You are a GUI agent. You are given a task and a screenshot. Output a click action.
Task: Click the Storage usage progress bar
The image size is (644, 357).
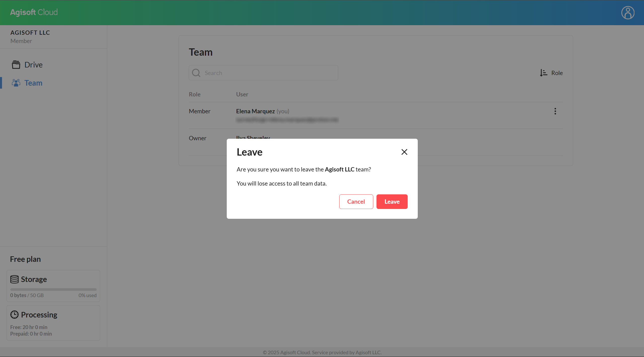click(x=53, y=290)
